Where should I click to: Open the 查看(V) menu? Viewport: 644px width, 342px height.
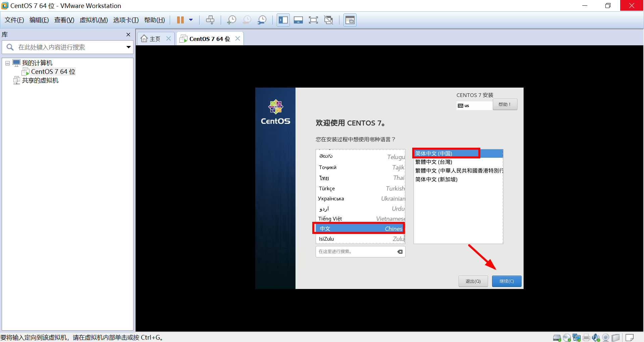pyautogui.click(x=64, y=20)
